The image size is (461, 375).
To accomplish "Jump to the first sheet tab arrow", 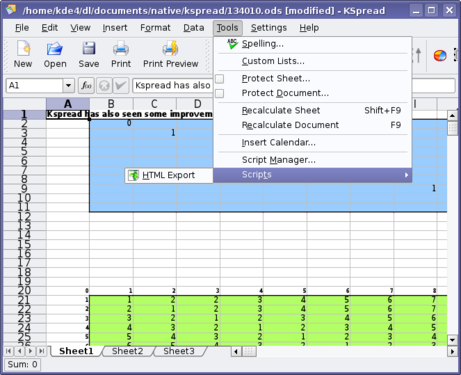I will pos(9,351).
